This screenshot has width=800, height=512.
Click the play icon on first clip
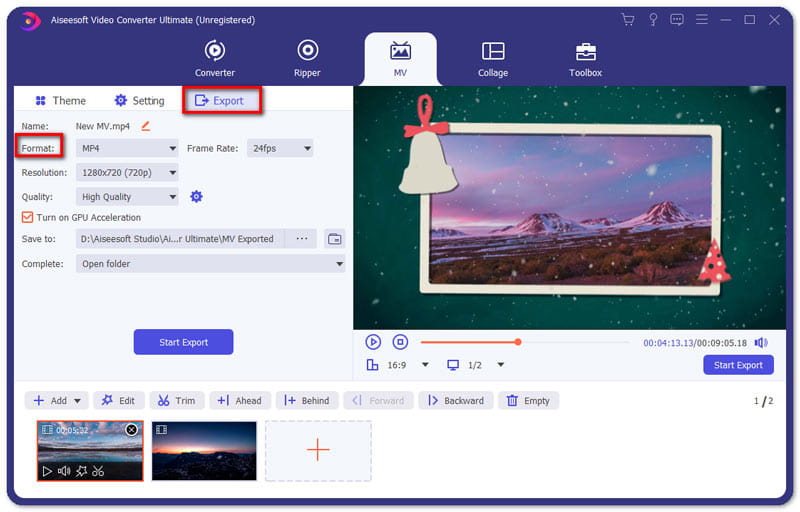(x=47, y=471)
